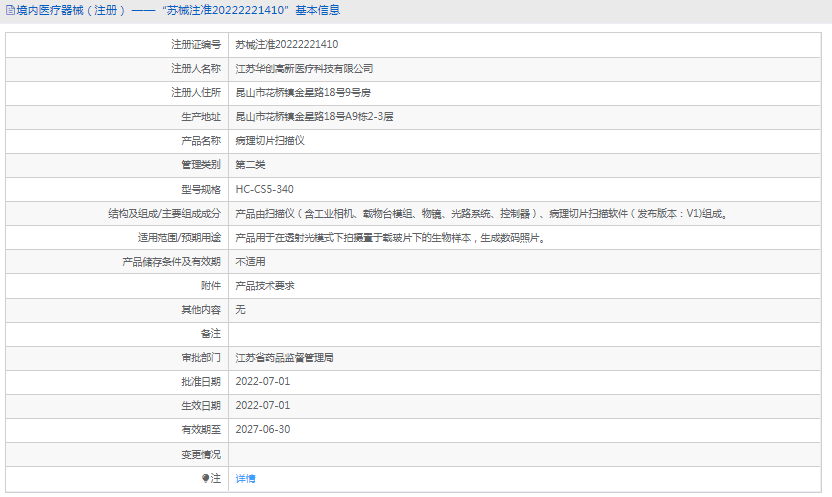Screen dimensions: 832x497
Task: Select the 批准日期 value 2022-07-01
Action: pyautogui.click(x=263, y=382)
